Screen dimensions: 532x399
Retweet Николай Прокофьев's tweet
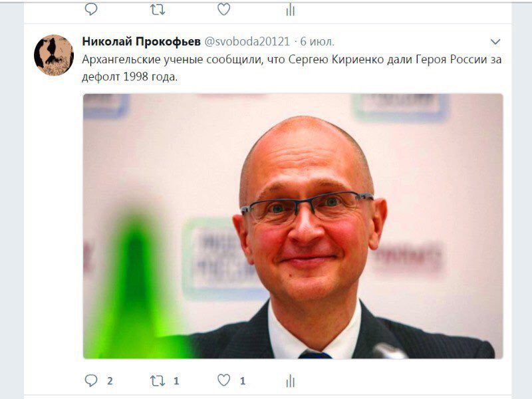coord(158,380)
